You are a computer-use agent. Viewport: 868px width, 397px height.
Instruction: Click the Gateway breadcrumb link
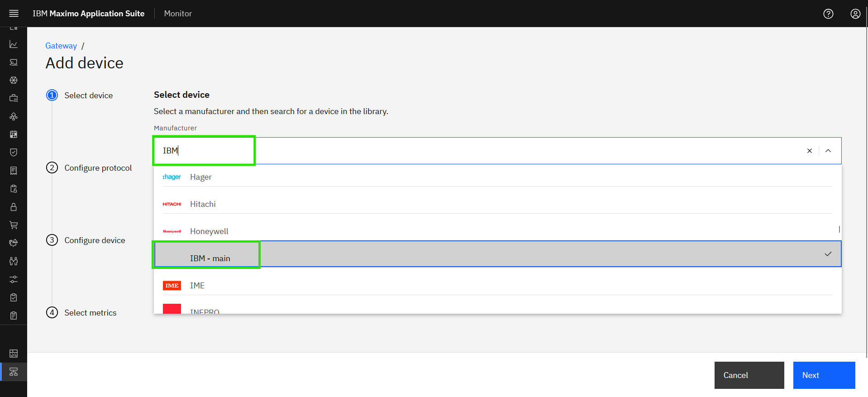[61, 46]
